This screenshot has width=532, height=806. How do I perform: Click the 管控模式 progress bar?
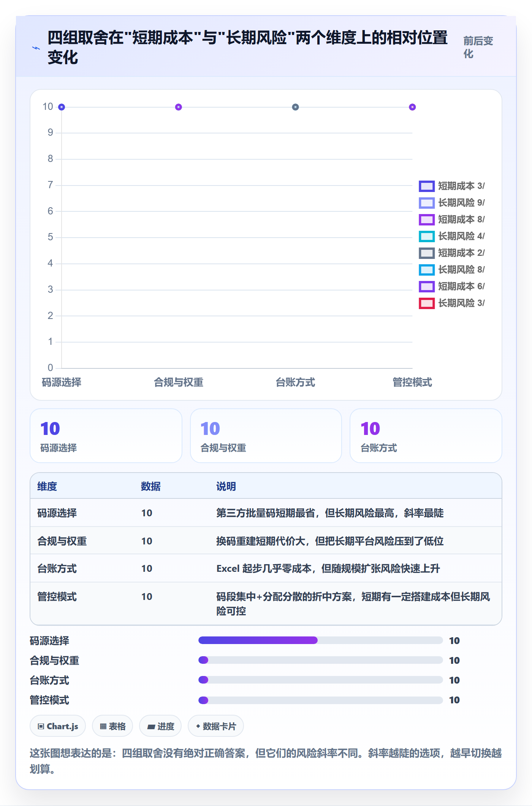click(x=321, y=700)
